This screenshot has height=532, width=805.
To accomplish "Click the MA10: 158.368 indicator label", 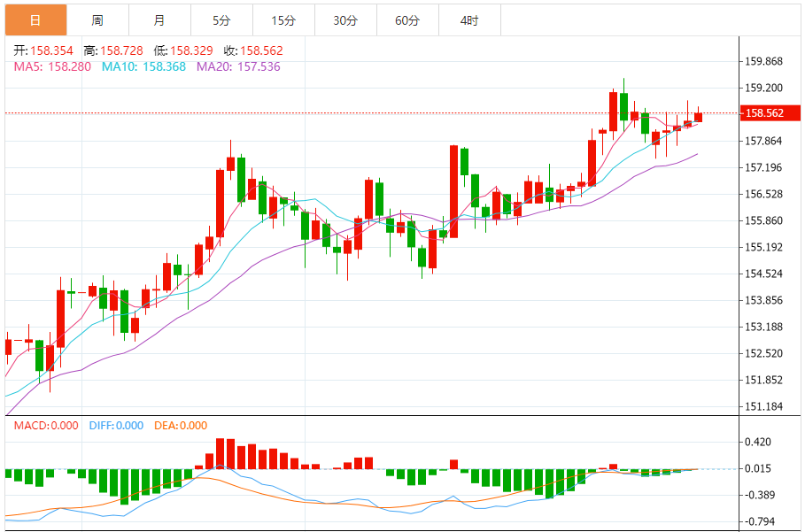I will point(143,66).
